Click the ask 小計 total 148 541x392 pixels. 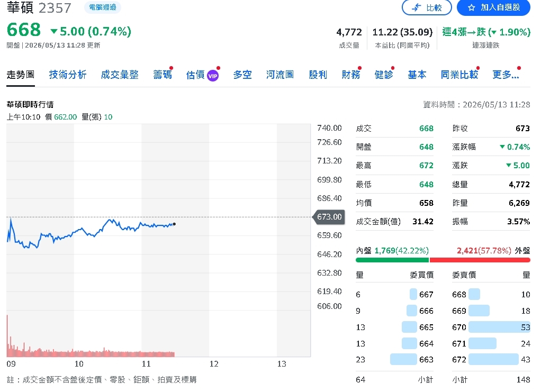tap(523, 380)
